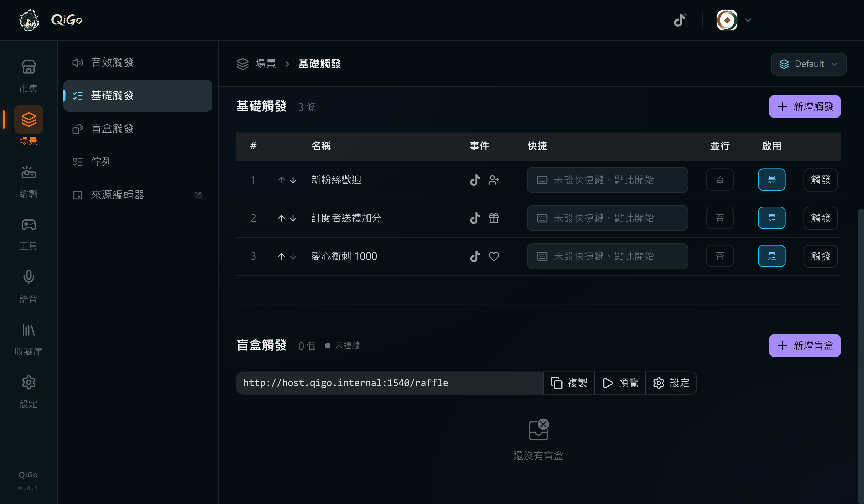Click the TikTok connection icon in header
Image resolution: width=864 pixels, height=504 pixels.
pos(680,20)
